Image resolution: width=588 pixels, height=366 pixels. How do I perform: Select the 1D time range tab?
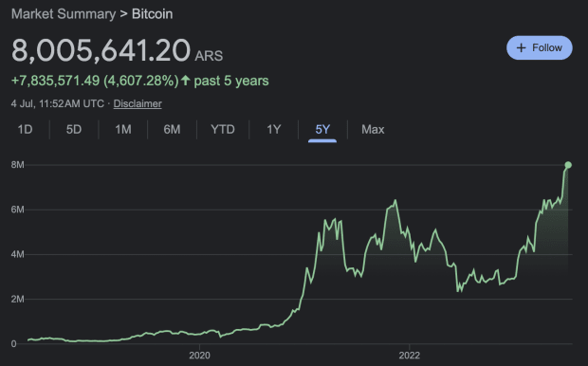(x=25, y=129)
